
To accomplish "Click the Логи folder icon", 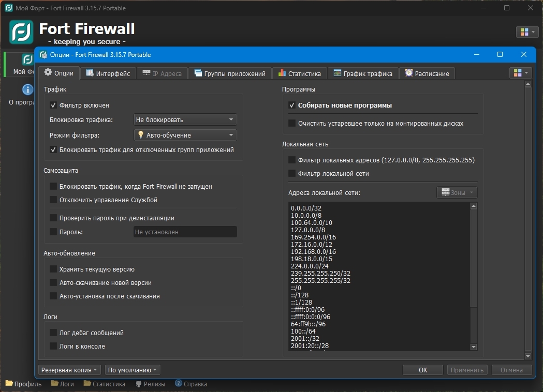I will 55,383.
